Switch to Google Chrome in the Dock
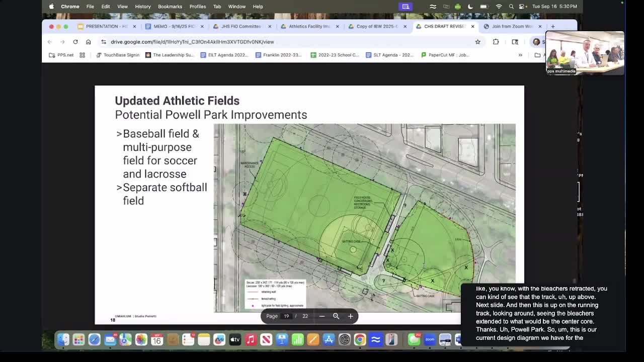This screenshot has height=362, width=644. [x=360, y=340]
